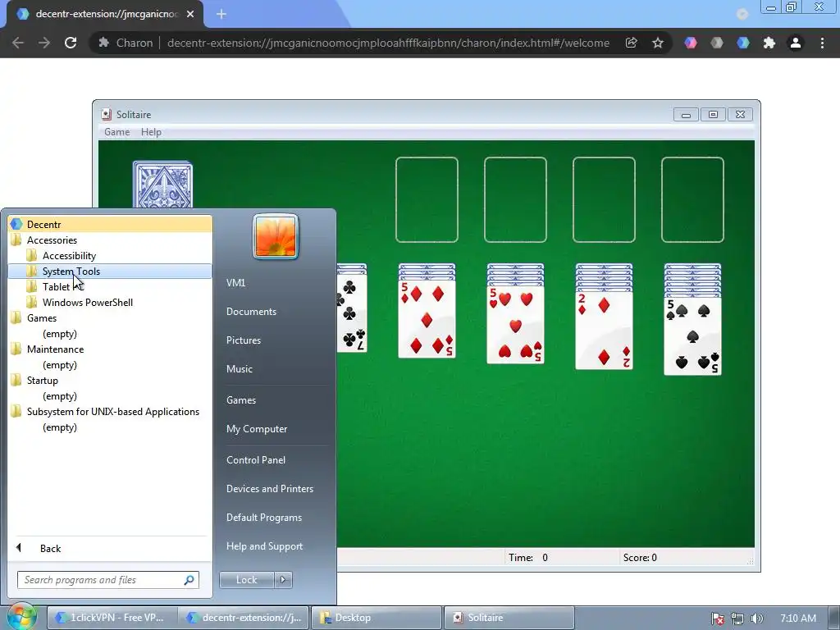Open Documents from Start menu
The width and height of the screenshot is (840, 630).
click(x=251, y=311)
